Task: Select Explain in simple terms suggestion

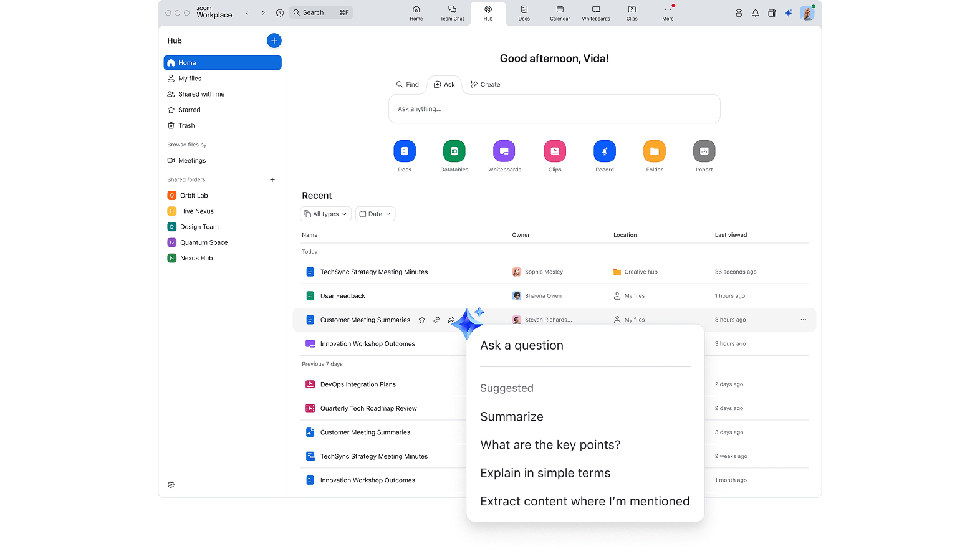Action: point(545,473)
